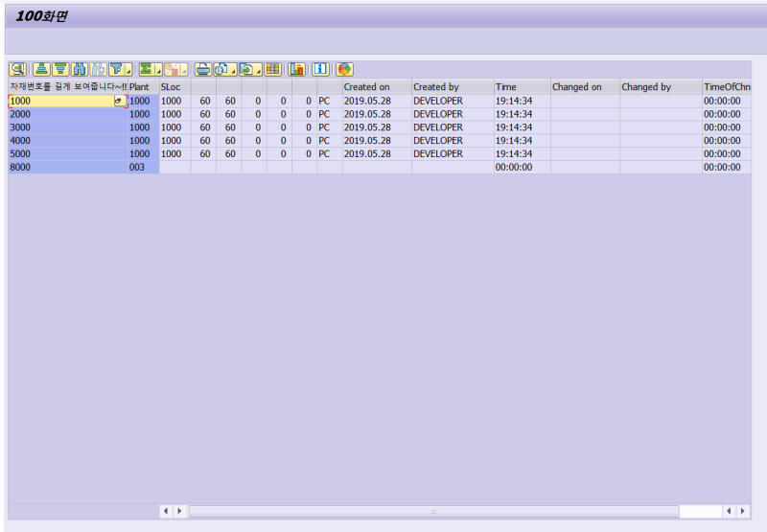Select the material 4000 cell

[68, 140]
